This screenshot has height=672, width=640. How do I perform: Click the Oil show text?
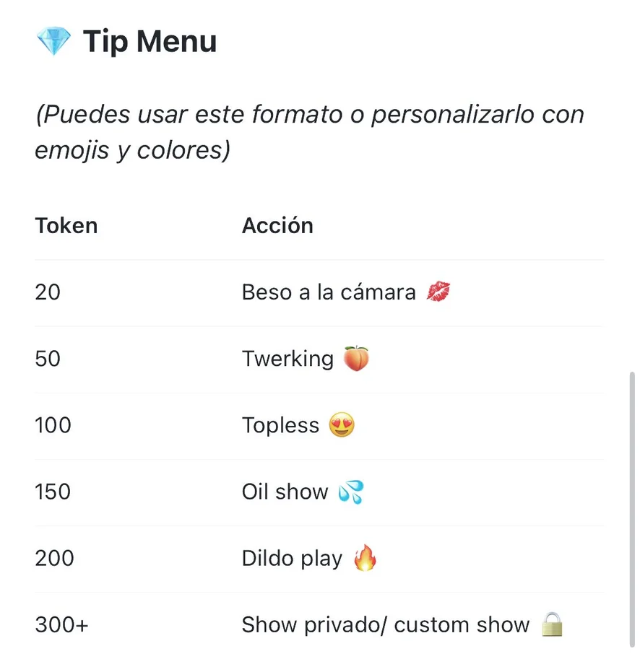[x=285, y=492]
